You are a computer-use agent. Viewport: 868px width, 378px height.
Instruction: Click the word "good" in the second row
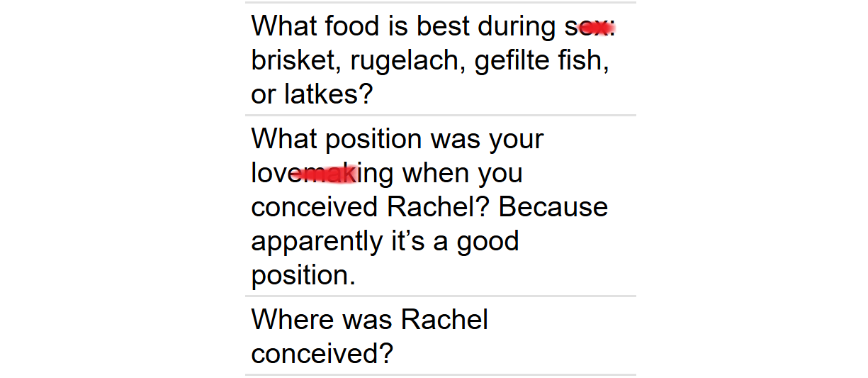coord(487,243)
